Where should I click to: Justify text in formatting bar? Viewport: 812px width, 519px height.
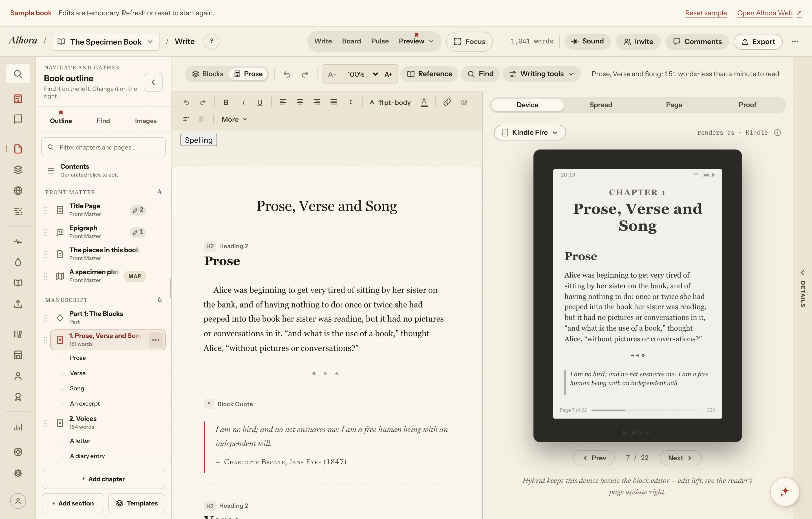[x=334, y=102]
